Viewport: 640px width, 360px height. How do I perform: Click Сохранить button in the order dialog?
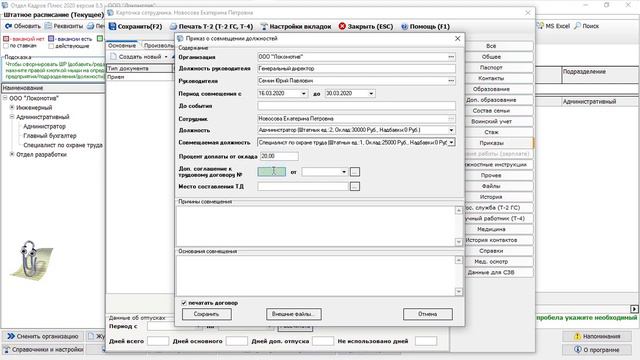pyautogui.click(x=207, y=314)
